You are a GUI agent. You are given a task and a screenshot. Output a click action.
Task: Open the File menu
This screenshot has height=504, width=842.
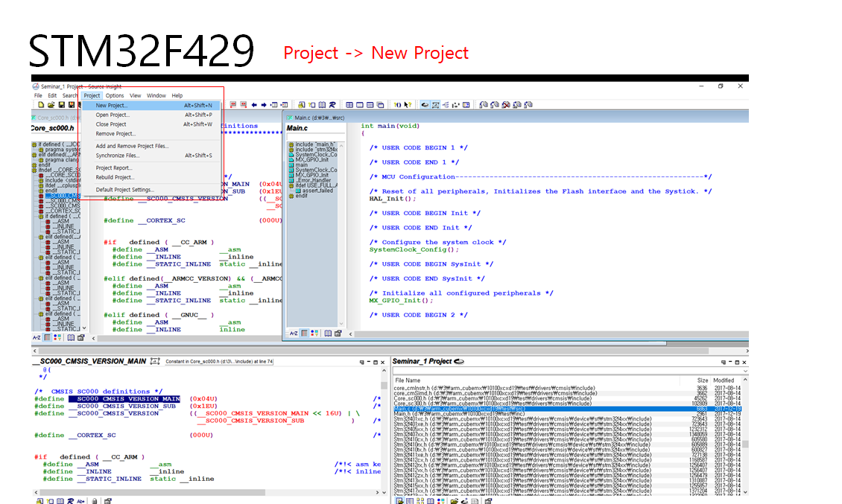[x=38, y=95]
